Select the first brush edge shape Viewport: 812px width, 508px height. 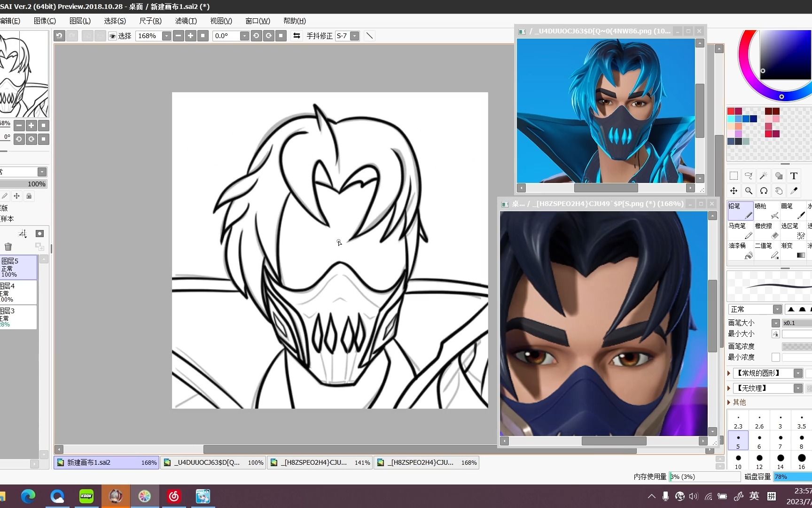point(791,310)
